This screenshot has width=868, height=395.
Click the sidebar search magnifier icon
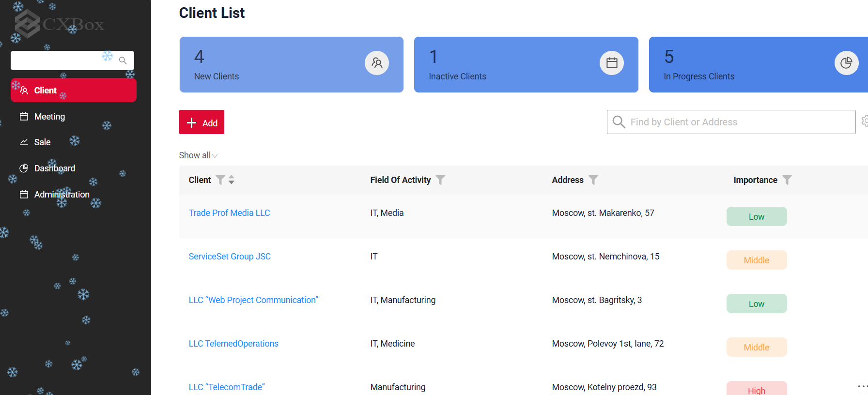coord(123,61)
